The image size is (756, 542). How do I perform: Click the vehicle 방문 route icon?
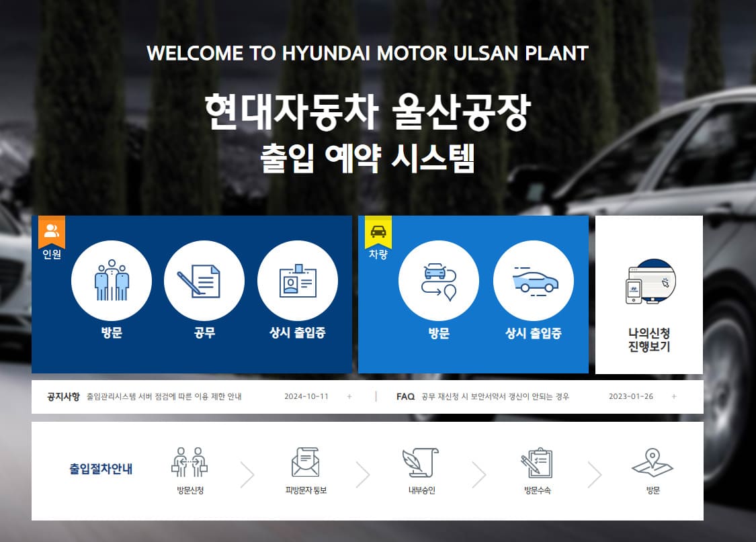(x=439, y=279)
